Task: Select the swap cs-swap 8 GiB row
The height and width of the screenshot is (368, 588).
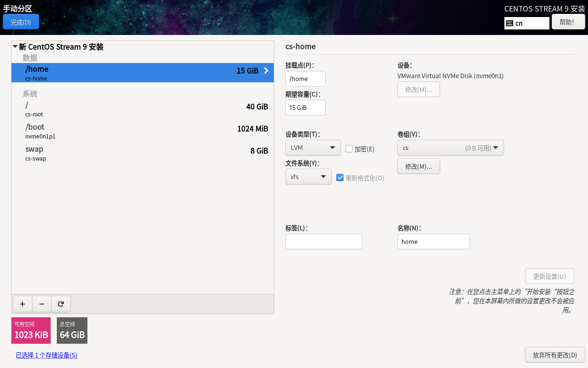Action: coord(142,153)
